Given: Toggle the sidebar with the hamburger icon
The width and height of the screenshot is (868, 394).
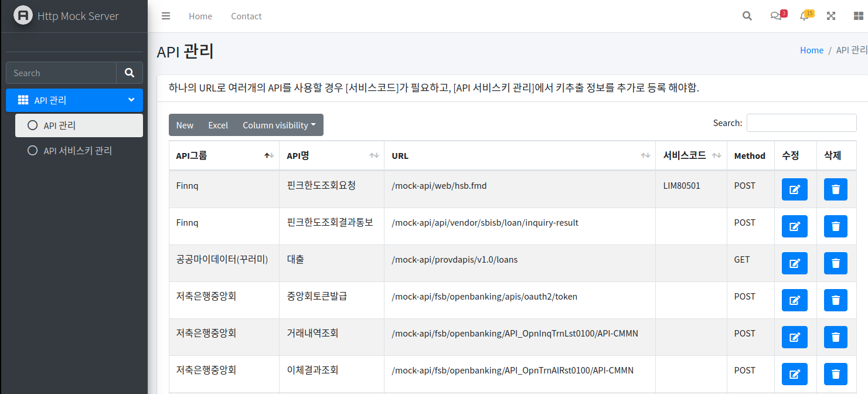Looking at the screenshot, I should point(166,16).
